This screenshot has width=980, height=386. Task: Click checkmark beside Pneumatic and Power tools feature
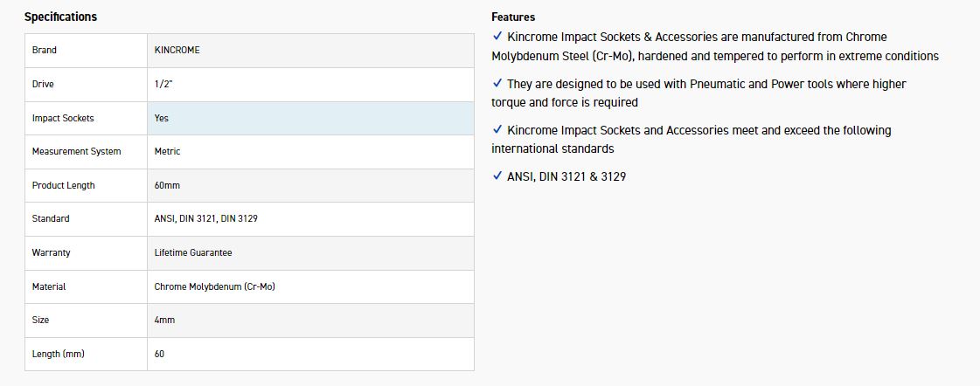(497, 84)
